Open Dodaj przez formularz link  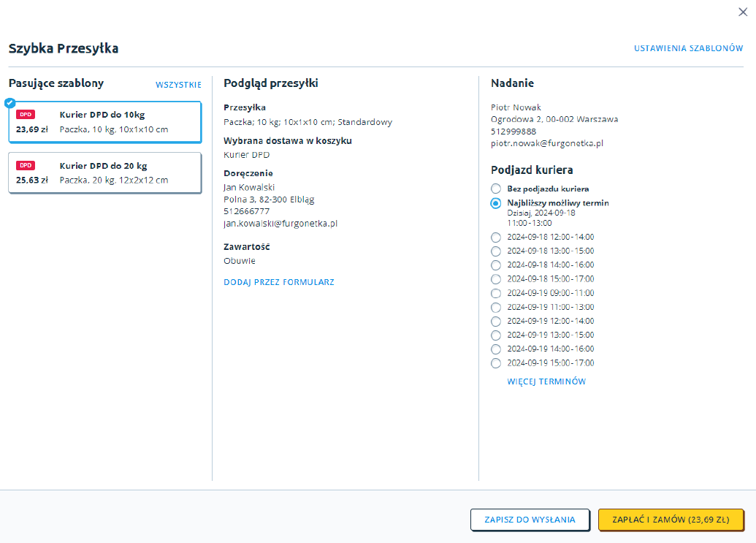pyautogui.click(x=278, y=282)
